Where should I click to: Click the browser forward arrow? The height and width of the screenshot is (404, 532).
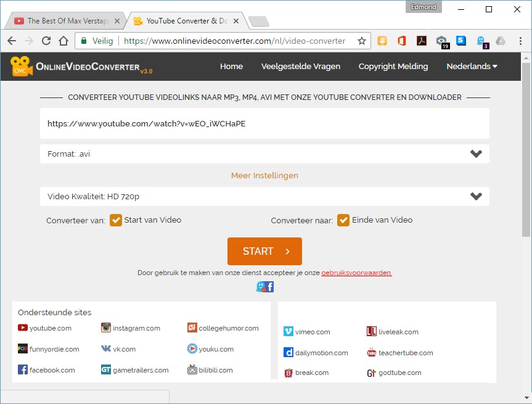click(29, 41)
